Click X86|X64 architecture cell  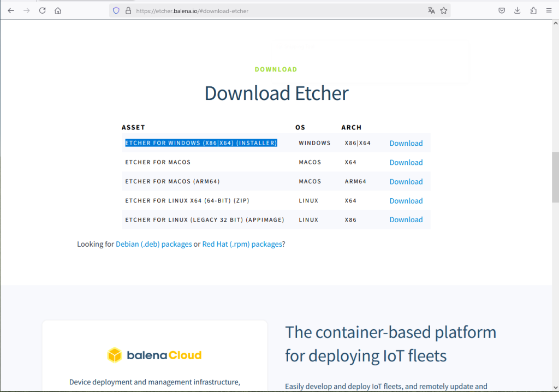(x=358, y=143)
